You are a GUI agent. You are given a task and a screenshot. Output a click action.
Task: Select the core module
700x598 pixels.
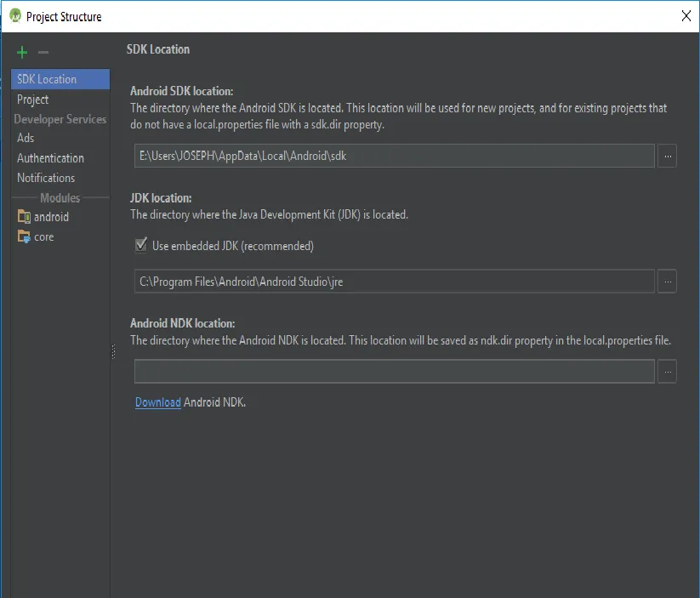click(x=44, y=237)
